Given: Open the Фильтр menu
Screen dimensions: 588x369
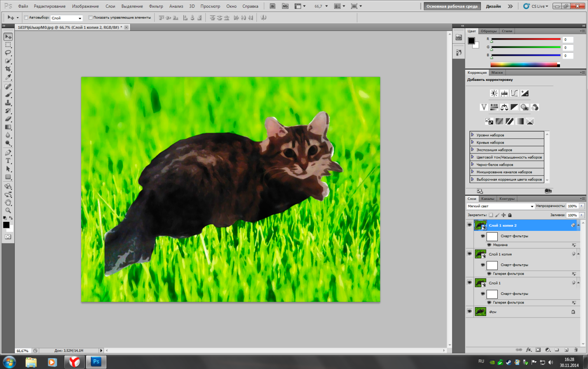Looking at the screenshot, I should 156,6.
